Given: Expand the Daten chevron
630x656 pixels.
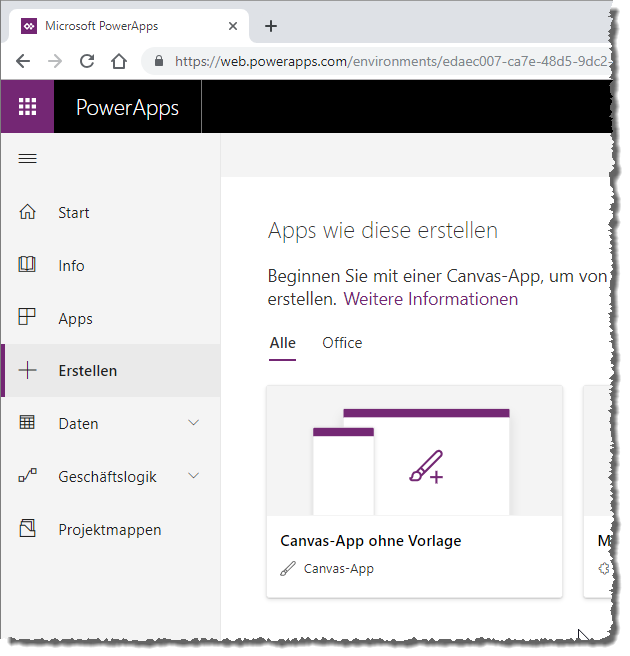Looking at the screenshot, I should 194,423.
